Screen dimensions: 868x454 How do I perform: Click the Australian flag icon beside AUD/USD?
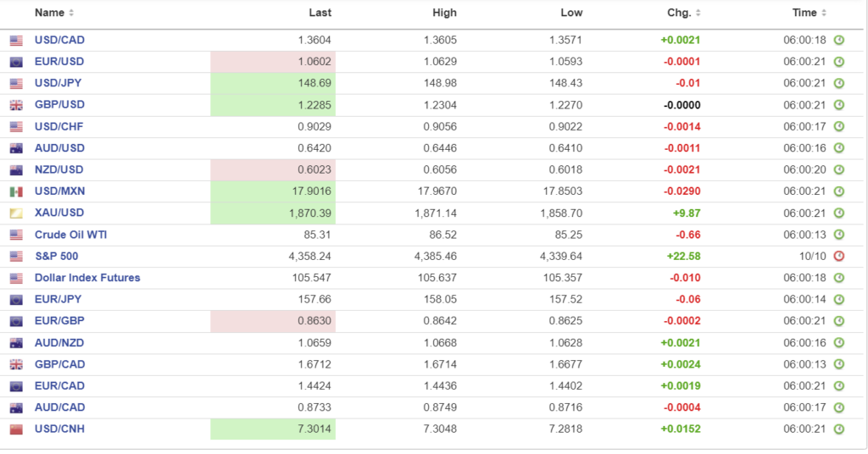coord(16,148)
